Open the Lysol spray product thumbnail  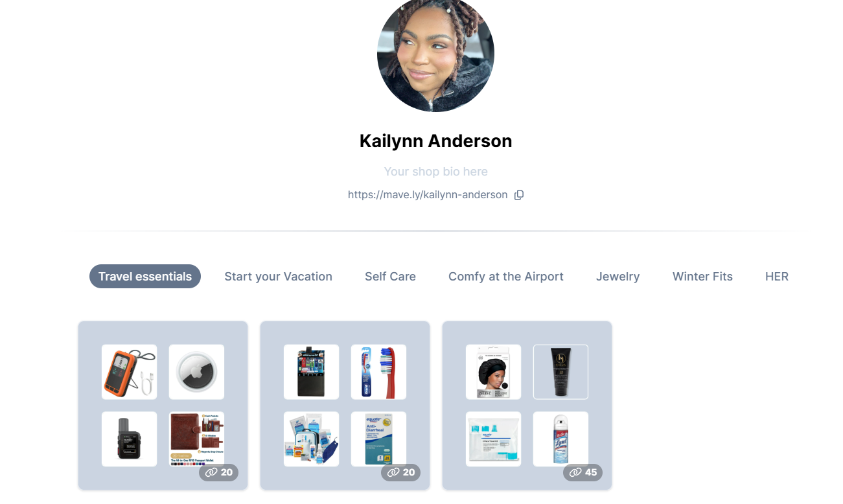560,439
